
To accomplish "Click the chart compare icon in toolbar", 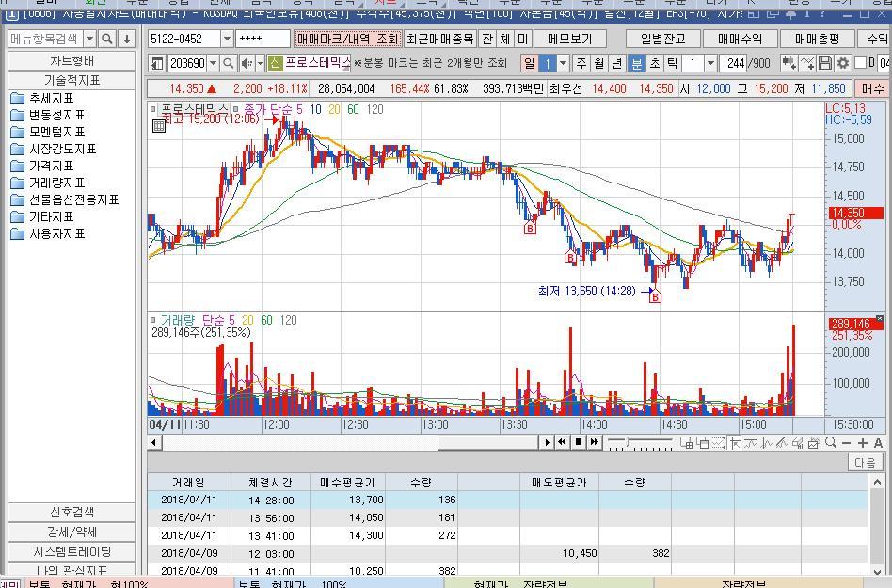I will point(788,62).
